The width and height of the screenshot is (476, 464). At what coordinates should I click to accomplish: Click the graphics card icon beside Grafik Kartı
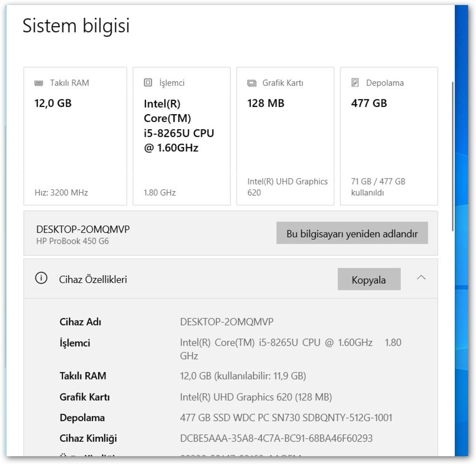(251, 83)
